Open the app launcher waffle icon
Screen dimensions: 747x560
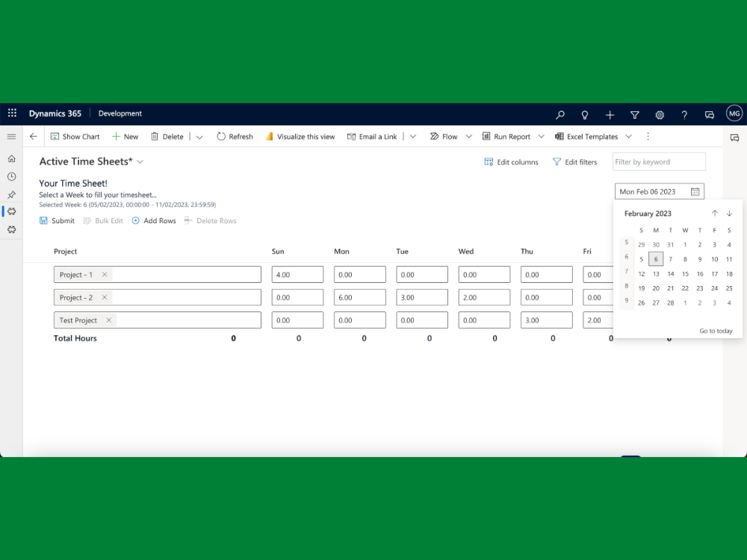pyautogui.click(x=11, y=113)
